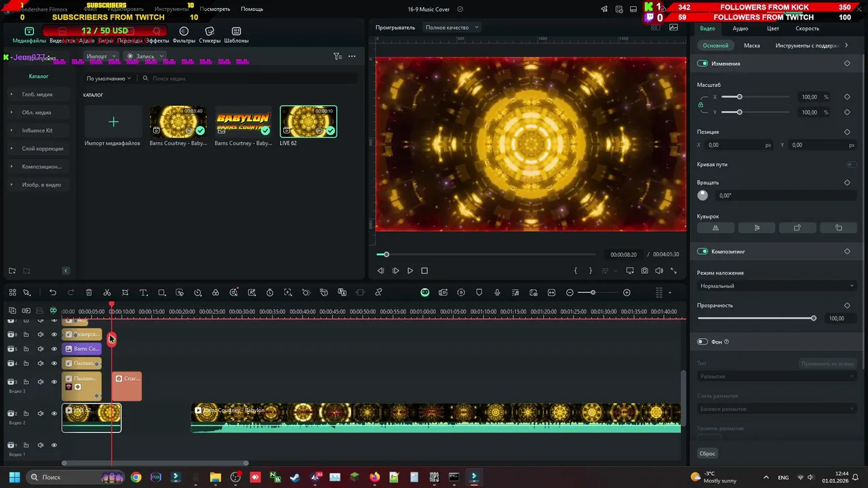Enable the Фон background switch
The image size is (868, 488).
[x=703, y=342]
